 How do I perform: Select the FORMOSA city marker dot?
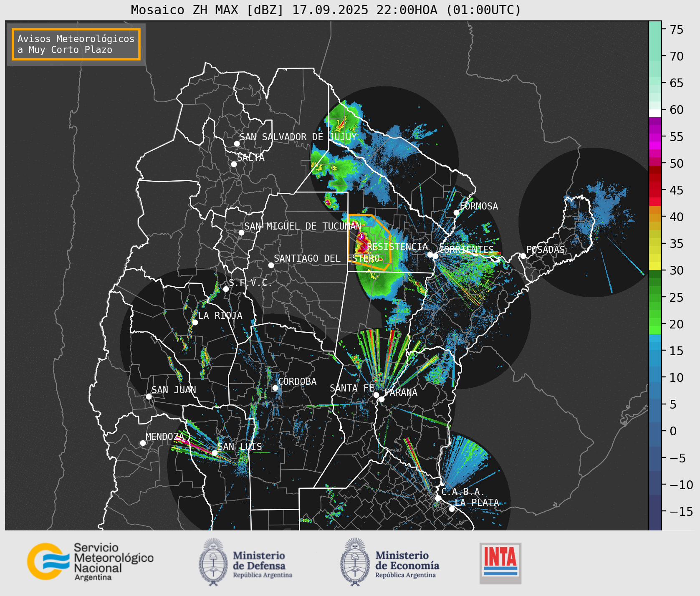pyautogui.click(x=456, y=212)
